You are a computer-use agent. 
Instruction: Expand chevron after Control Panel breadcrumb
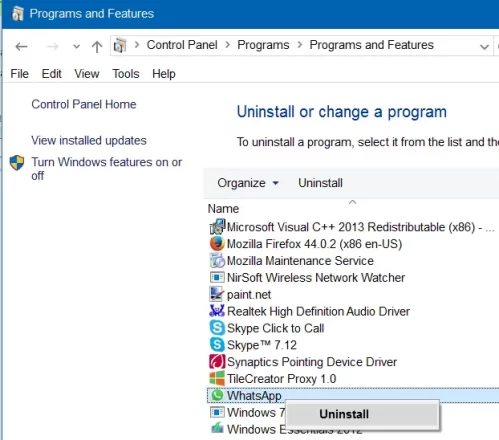tap(227, 45)
